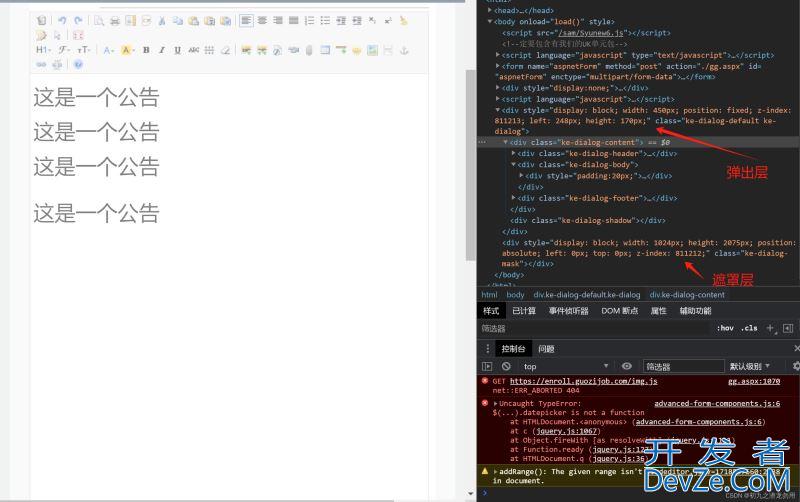The height and width of the screenshot is (502, 800).
Task: Click the print icon in the editor toolbar
Action: pyautogui.click(x=115, y=20)
